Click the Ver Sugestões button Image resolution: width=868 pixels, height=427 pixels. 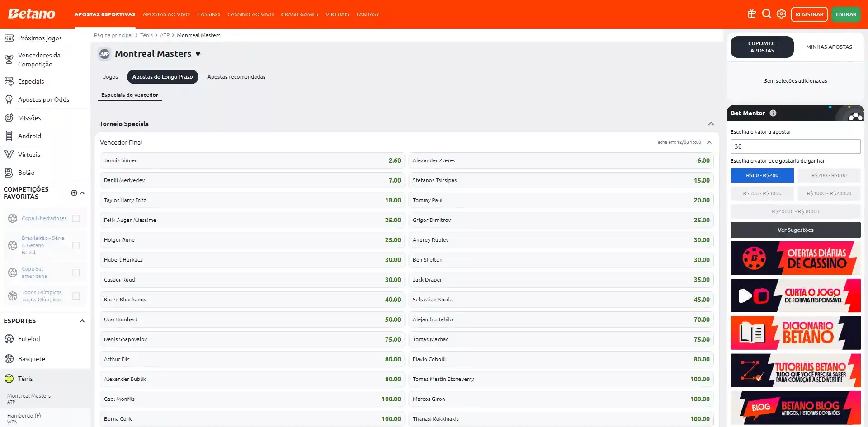tap(795, 230)
